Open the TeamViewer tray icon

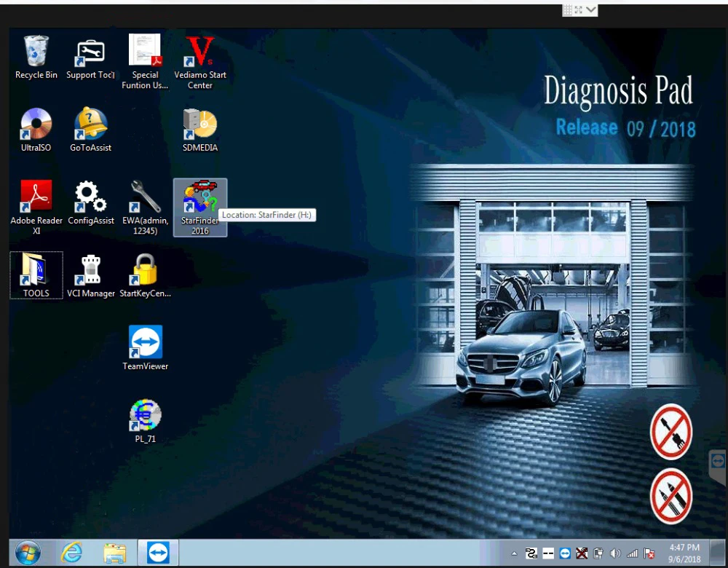(565, 553)
